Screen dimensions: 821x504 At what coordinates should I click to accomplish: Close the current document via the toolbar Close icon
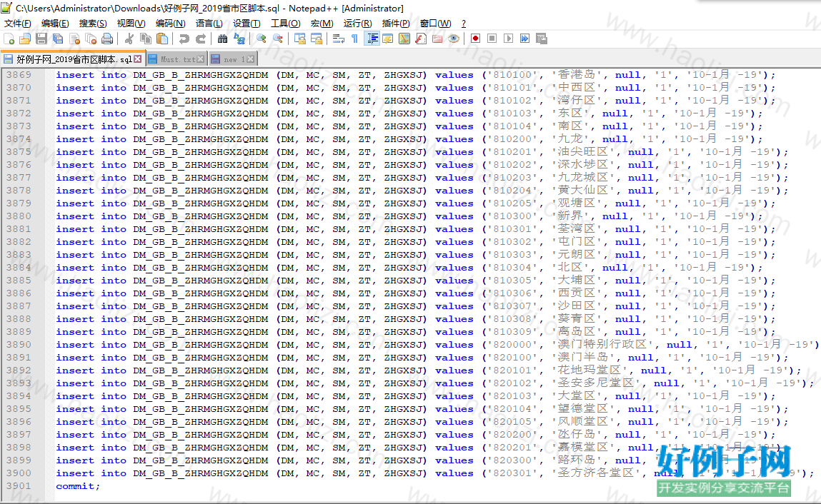coord(74,39)
